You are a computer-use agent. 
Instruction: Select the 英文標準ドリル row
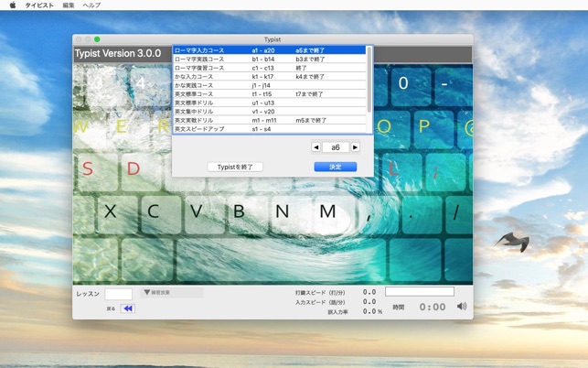coord(270,103)
